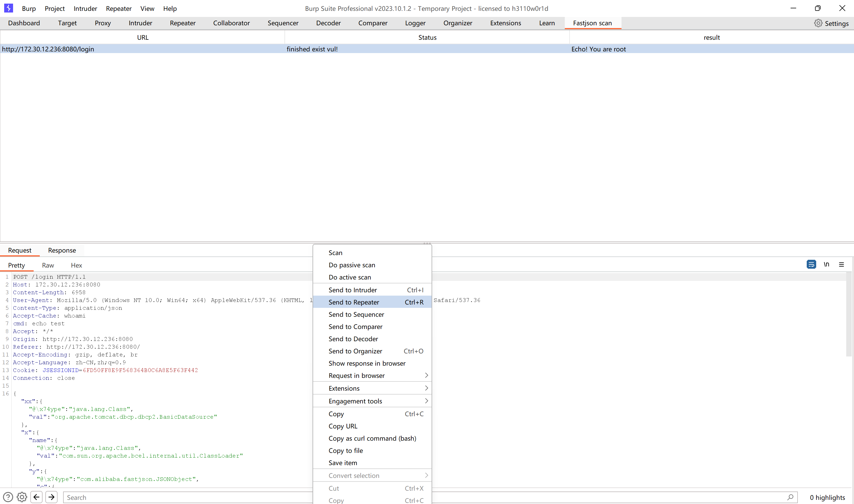Choose Send to Repeater menu entry
Screen dimensions: 854x504
point(354,302)
